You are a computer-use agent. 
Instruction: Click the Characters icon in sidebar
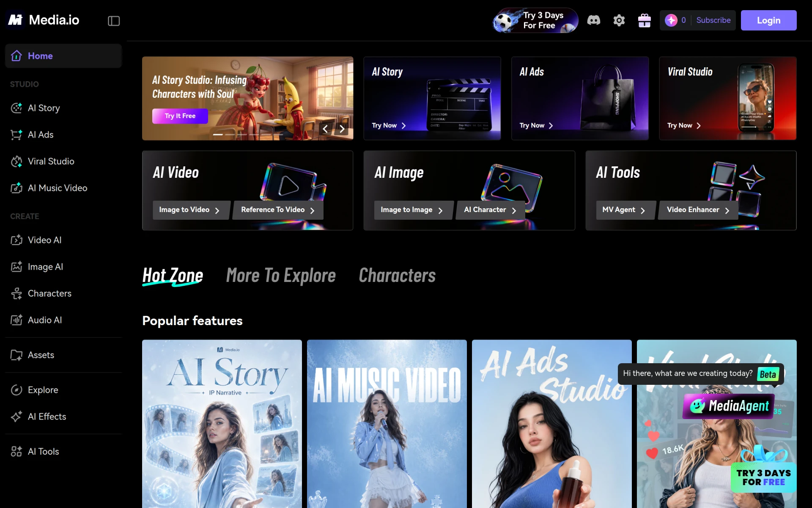pos(16,293)
